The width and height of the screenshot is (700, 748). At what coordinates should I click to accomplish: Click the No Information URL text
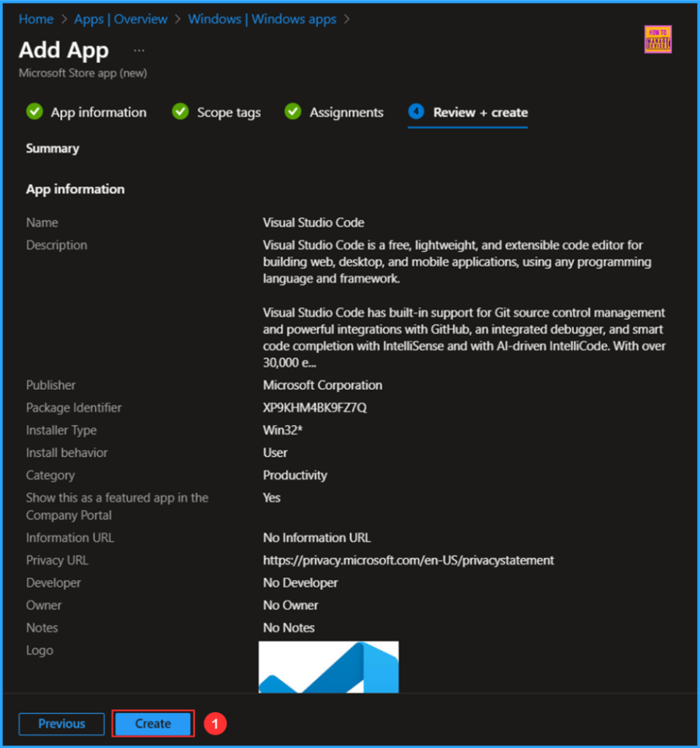(317, 538)
